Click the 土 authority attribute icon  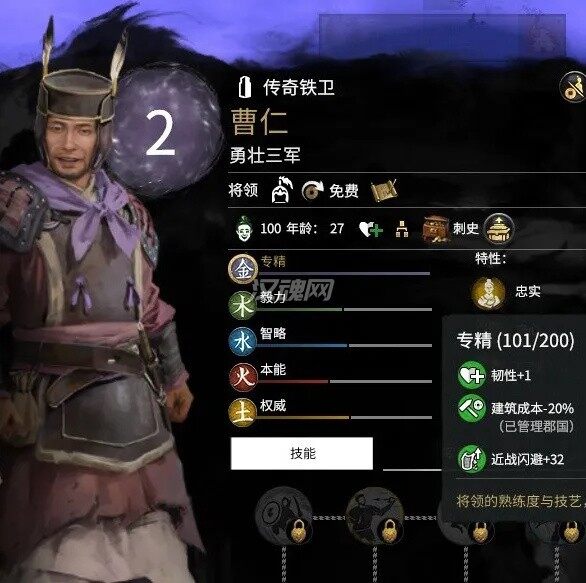point(243,413)
